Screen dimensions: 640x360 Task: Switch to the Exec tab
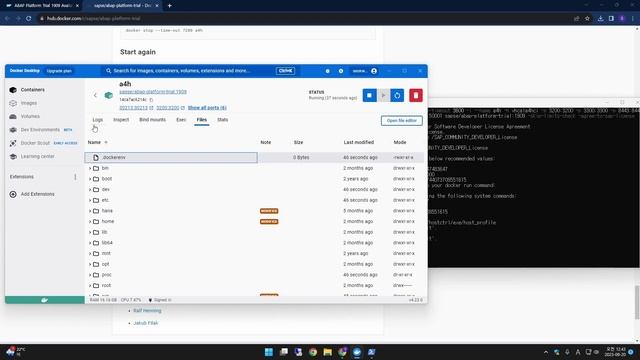pyautogui.click(x=181, y=120)
